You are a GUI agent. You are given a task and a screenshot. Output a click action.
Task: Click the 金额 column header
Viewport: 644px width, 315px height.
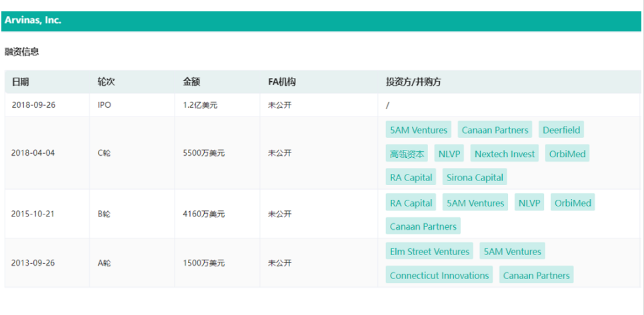(x=191, y=82)
